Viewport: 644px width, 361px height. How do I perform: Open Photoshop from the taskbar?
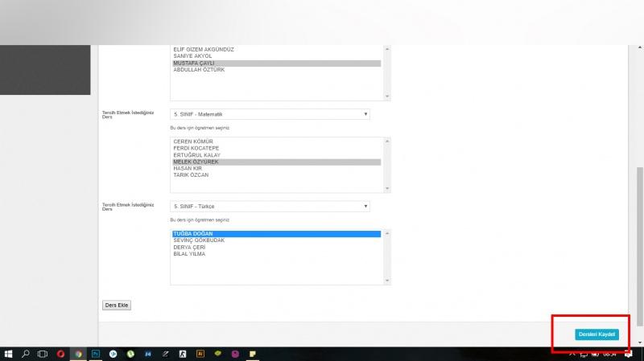pos(96,354)
